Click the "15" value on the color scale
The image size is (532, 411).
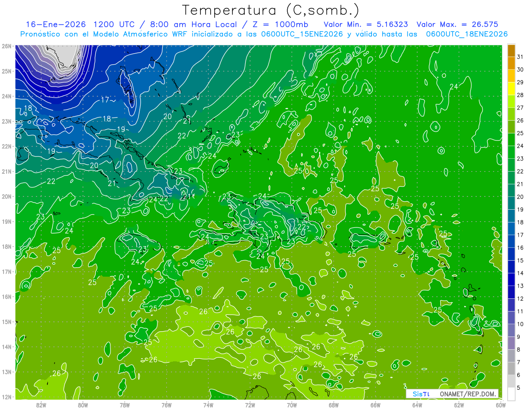coord(520,260)
